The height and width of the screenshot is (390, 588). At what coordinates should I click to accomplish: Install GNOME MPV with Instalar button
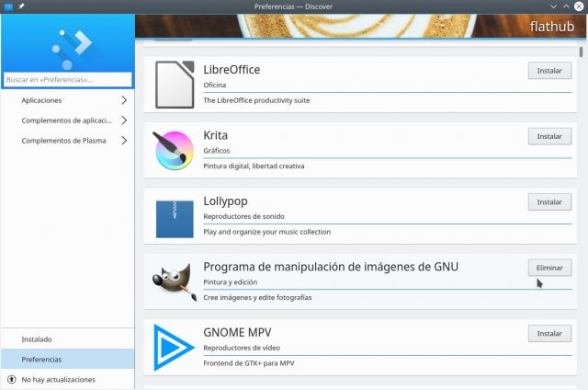(549, 333)
